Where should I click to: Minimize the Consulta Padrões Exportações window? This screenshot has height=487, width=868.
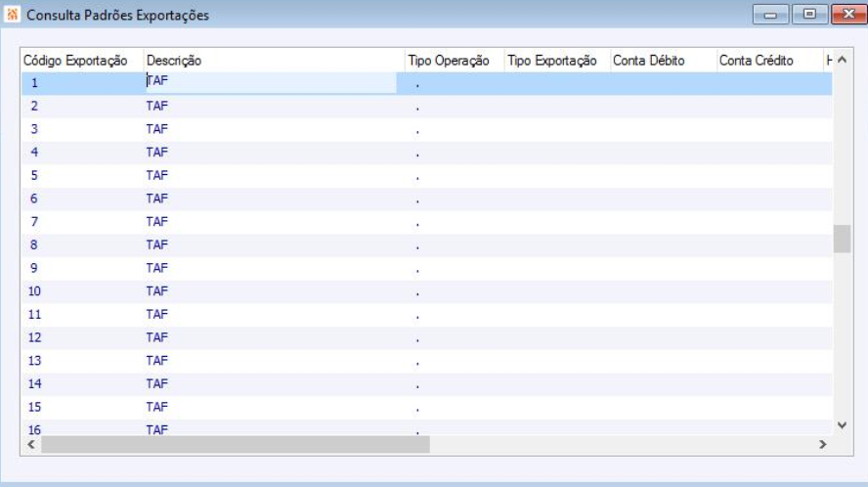770,15
